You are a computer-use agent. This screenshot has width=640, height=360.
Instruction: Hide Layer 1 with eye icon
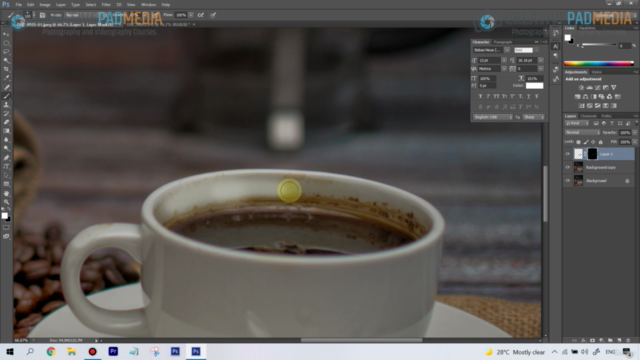(567, 154)
